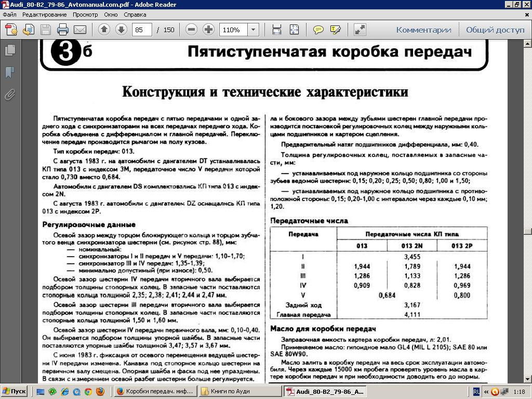The image size is (532, 399).
Task: Click the email envelope icon in toolbar
Action: pos(80,30)
